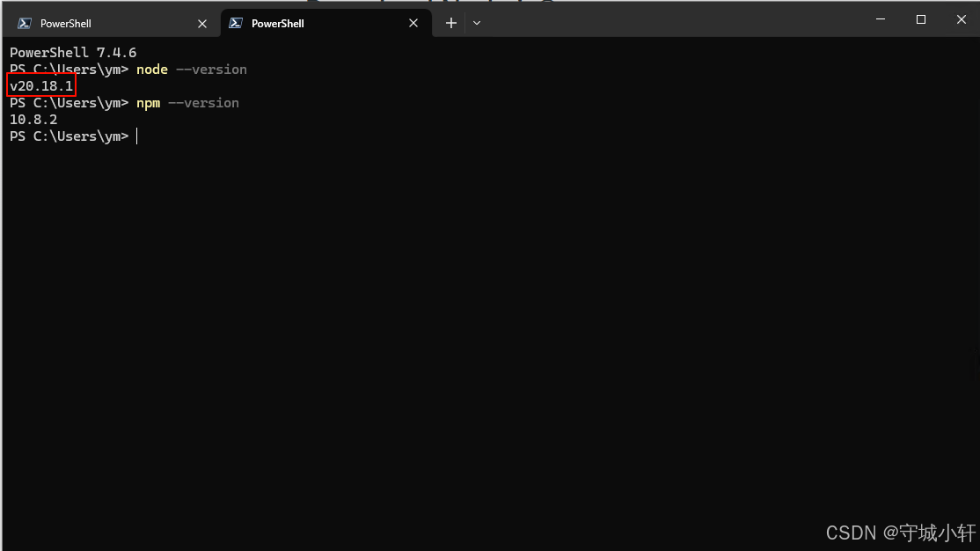The height and width of the screenshot is (551, 980).
Task: Maximize the terminal window
Action: [x=921, y=19]
